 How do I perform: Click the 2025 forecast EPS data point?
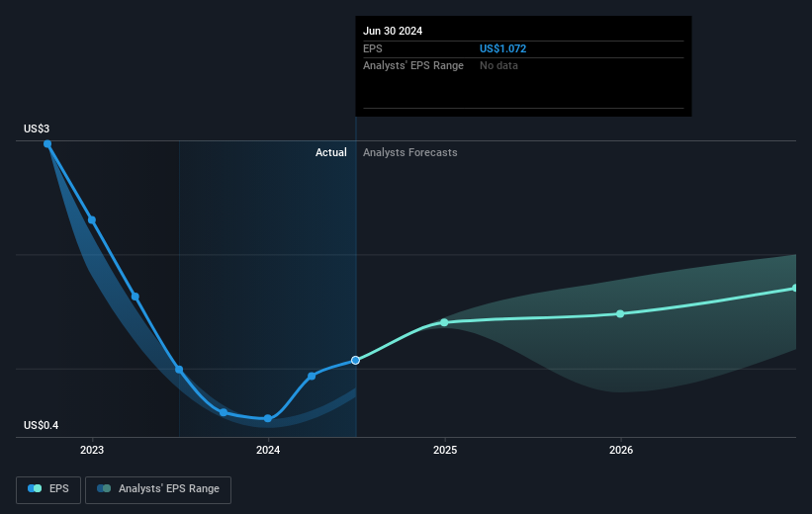pyautogui.click(x=444, y=322)
